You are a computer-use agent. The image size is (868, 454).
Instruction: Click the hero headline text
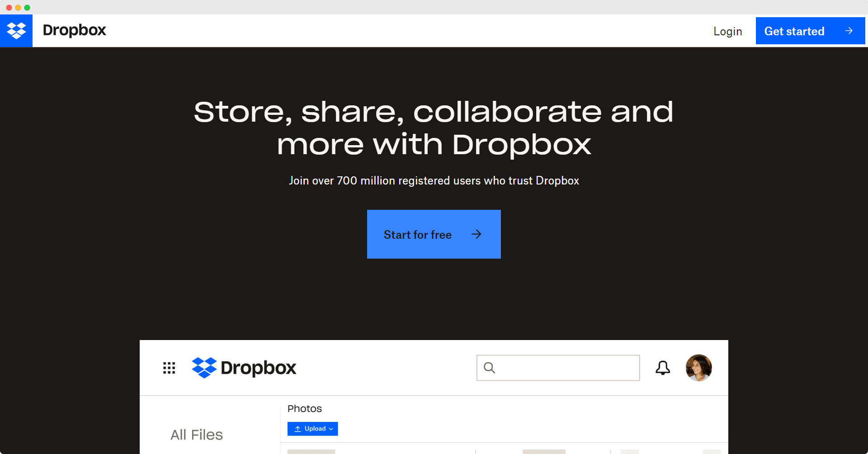point(434,128)
